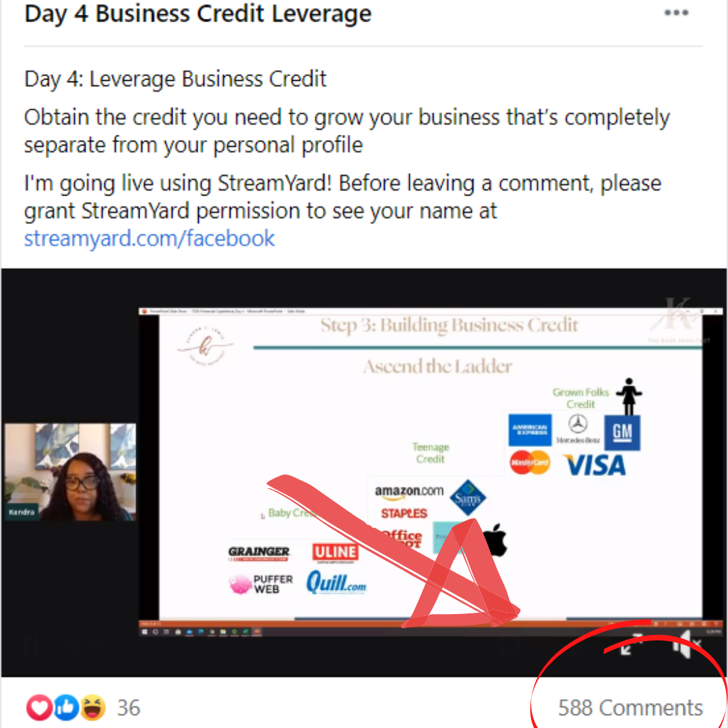The height and width of the screenshot is (728, 728).
Task: Click the GM logo on the slide
Action: tap(622, 433)
